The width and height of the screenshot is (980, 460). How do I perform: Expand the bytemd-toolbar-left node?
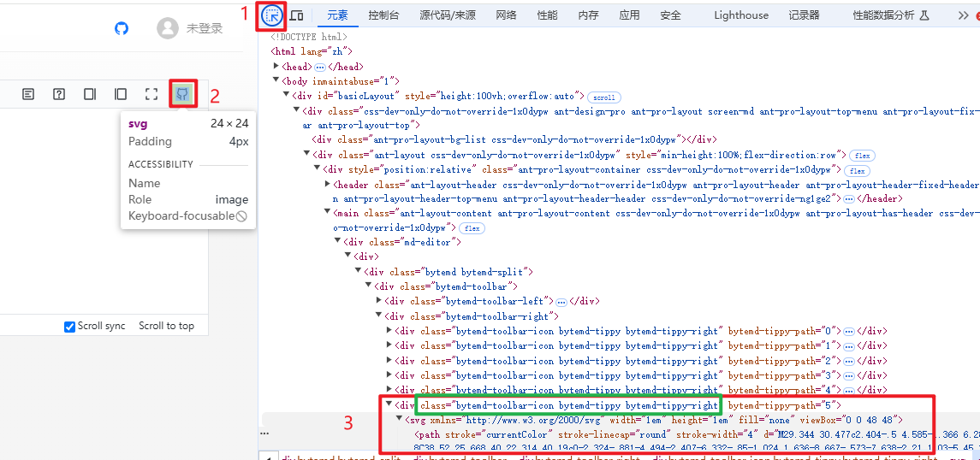[379, 301]
